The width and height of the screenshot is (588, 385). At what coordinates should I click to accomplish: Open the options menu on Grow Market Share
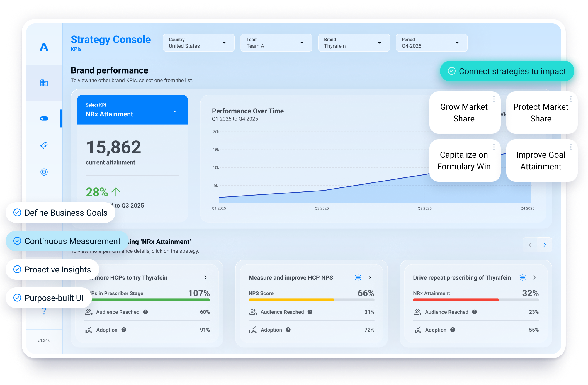tap(494, 99)
